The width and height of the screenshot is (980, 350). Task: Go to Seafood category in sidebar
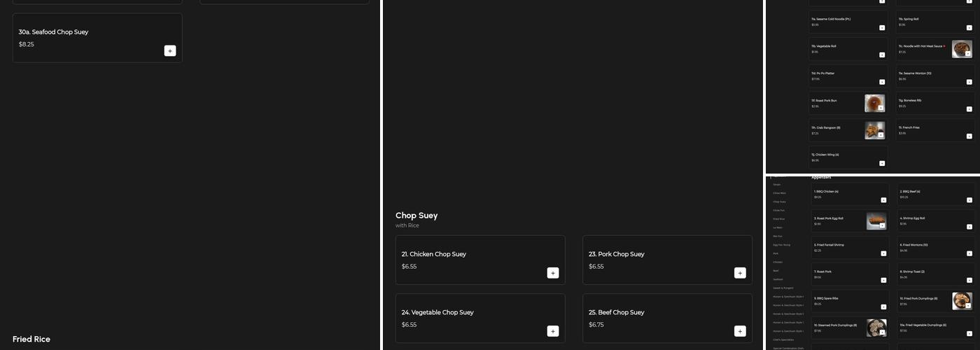coord(778,279)
